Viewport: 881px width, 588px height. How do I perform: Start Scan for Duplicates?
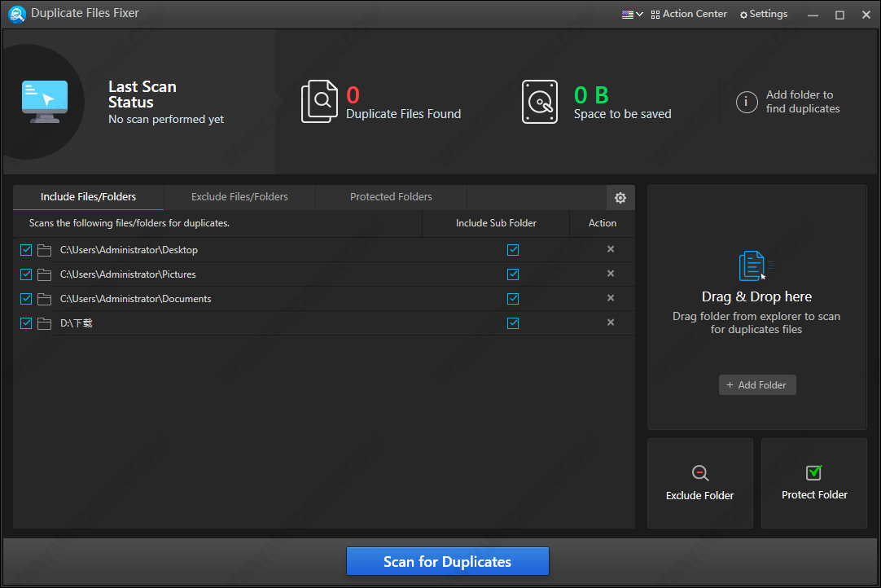point(447,561)
